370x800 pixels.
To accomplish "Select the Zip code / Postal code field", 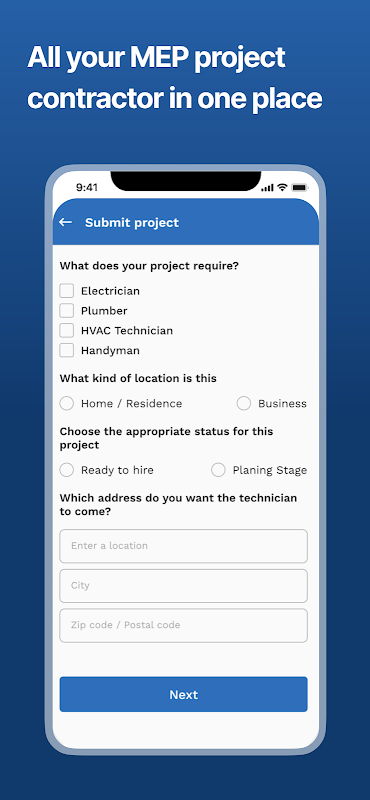I will point(184,626).
